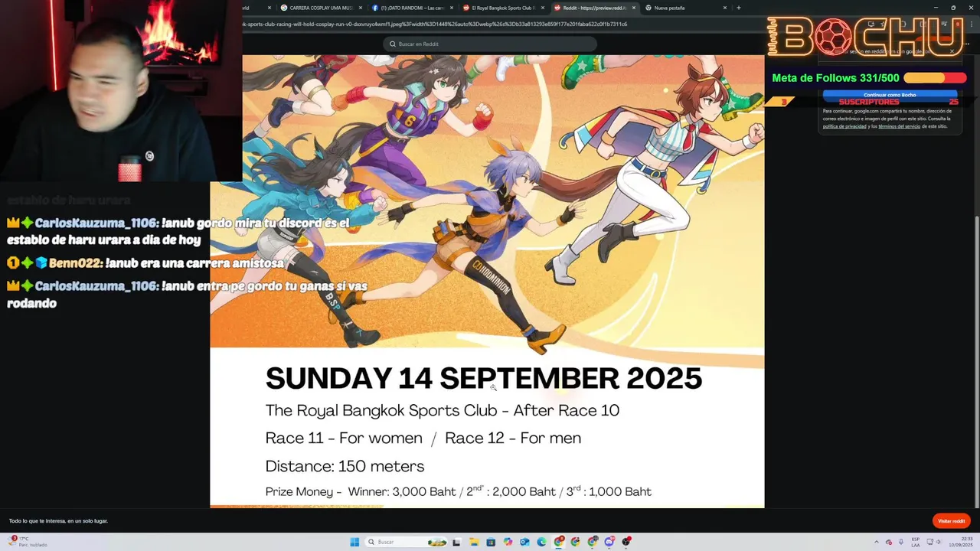Screen dimensions: 980x551
Task: Click the SUNDAY 14 SEPTEMBER 2025 heading
Action: (483, 379)
